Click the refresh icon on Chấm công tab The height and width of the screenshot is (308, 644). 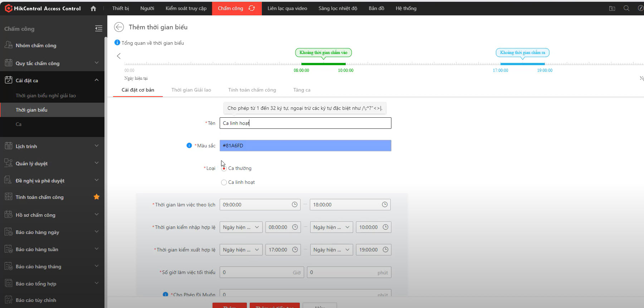pyautogui.click(x=252, y=8)
